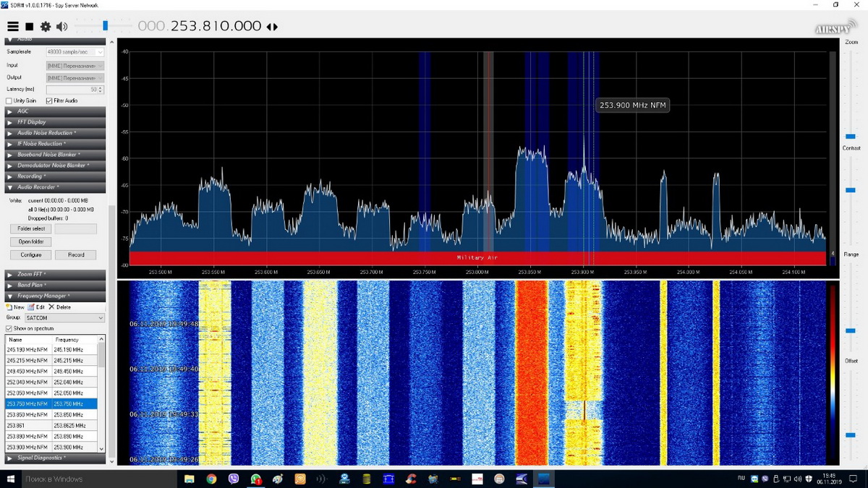Click the 253.900 MHz NFM marker label
Viewport: 868px width, 488px height.
pos(632,106)
